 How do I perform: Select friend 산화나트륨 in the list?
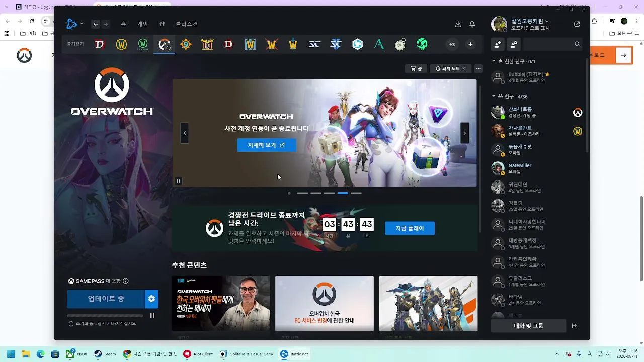click(x=536, y=112)
